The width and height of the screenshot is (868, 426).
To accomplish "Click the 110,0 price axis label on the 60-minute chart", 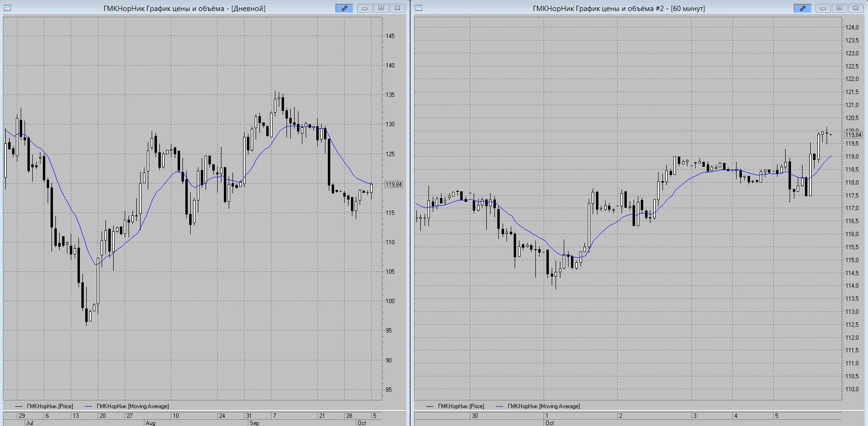I will (x=852, y=389).
